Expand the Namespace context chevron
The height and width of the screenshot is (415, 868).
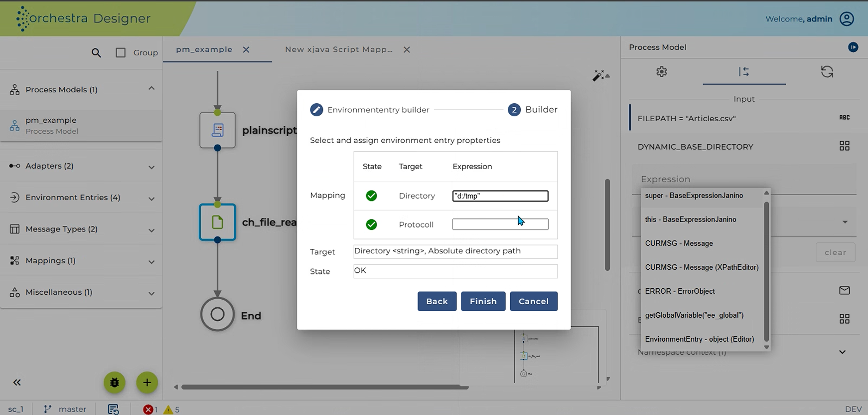(842, 352)
